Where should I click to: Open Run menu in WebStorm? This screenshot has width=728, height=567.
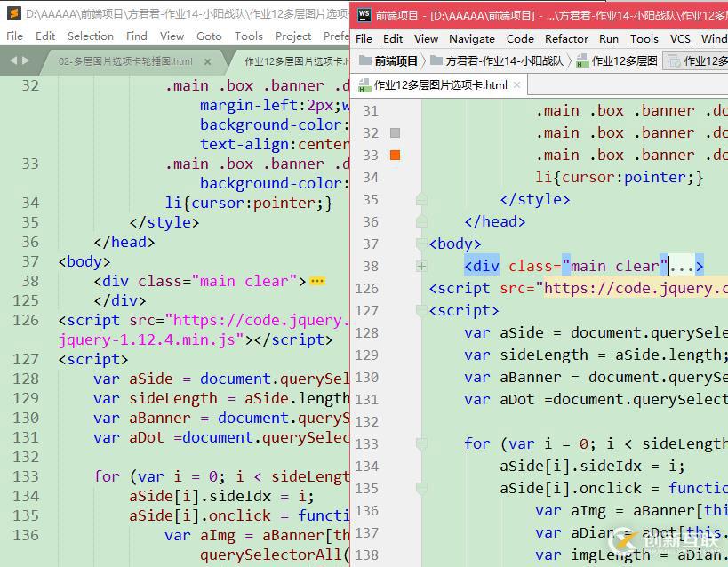pyautogui.click(x=609, y=39)
